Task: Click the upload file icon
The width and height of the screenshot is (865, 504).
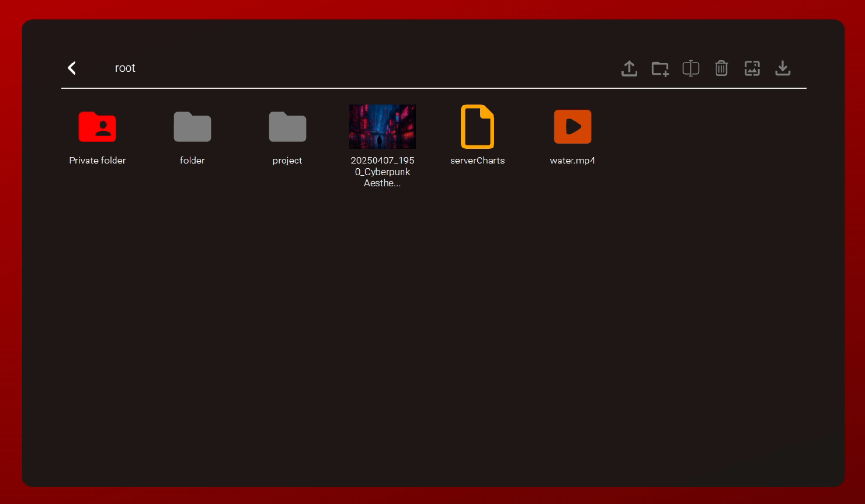Action: pos(629,68)
